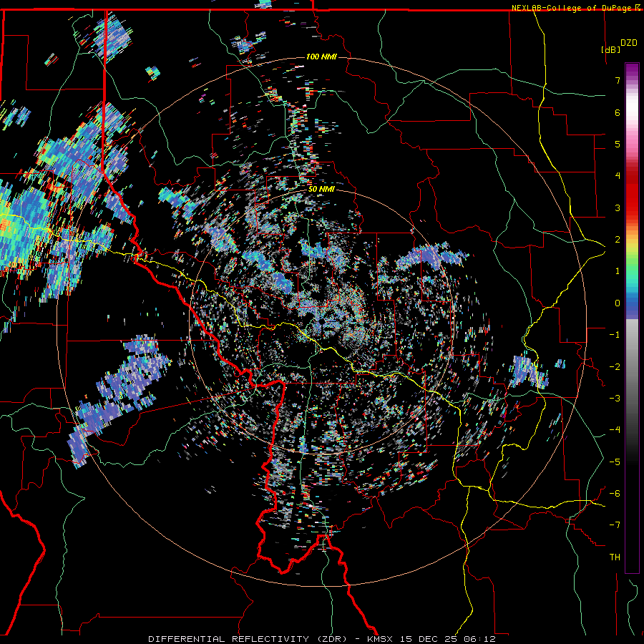Click the NEXLAB-College of DuPage credit text

coord(571,8)
